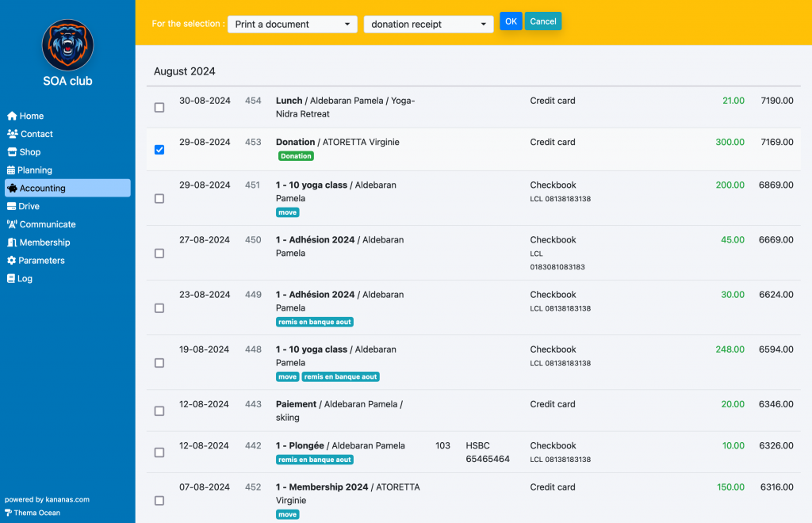Click the Accounting piggy bank icon
This screenshot has width=812, height=523.
(13, 189)
